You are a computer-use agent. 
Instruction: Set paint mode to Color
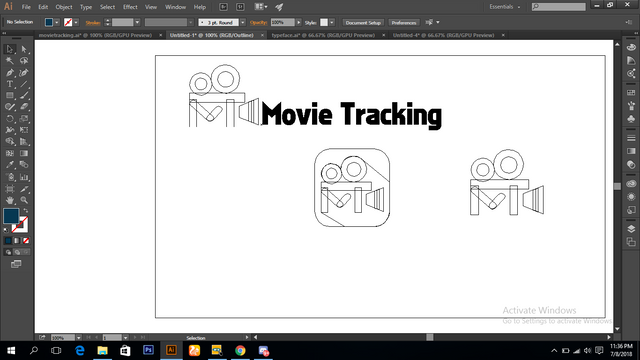click(x=8, y=241)
